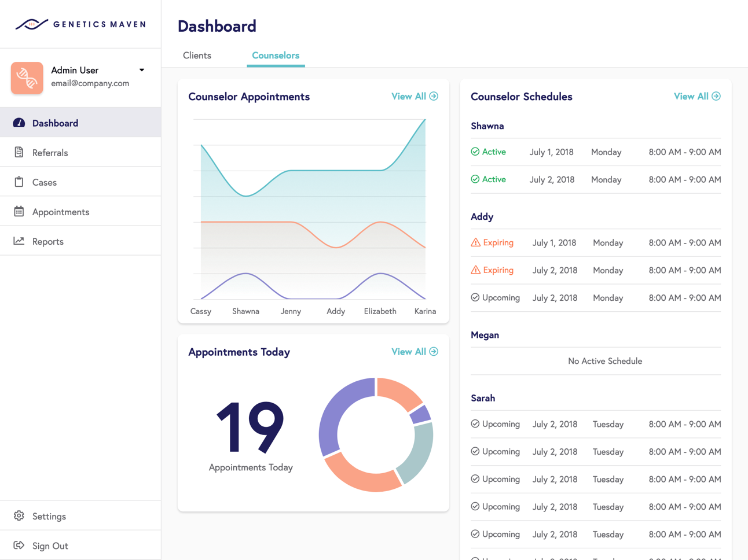Click Addy's July 1, 2018 date

555,243
